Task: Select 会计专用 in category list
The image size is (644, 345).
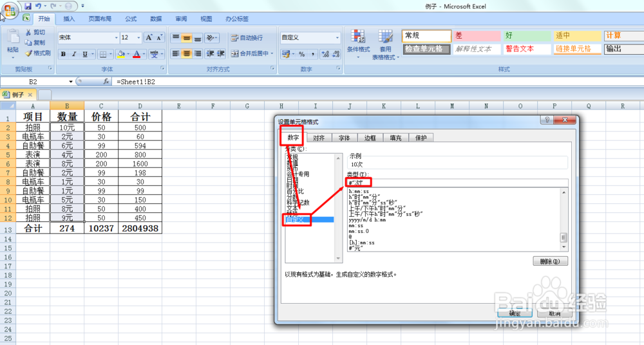Action: 298,174
